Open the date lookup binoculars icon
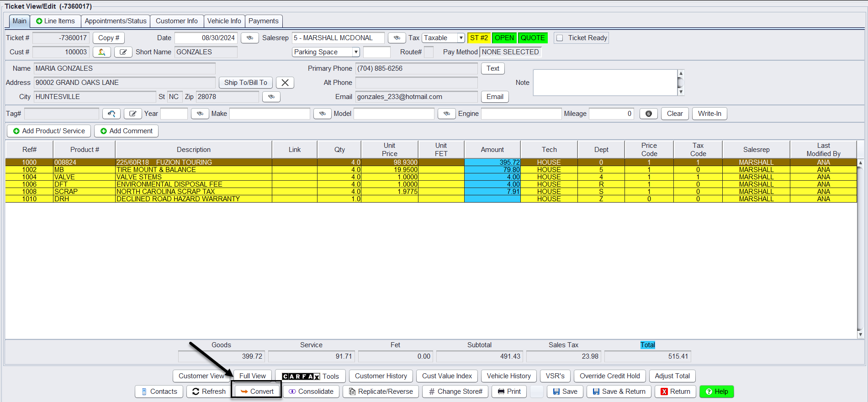Screen dimensions: 868x402 tap(249, 38)
